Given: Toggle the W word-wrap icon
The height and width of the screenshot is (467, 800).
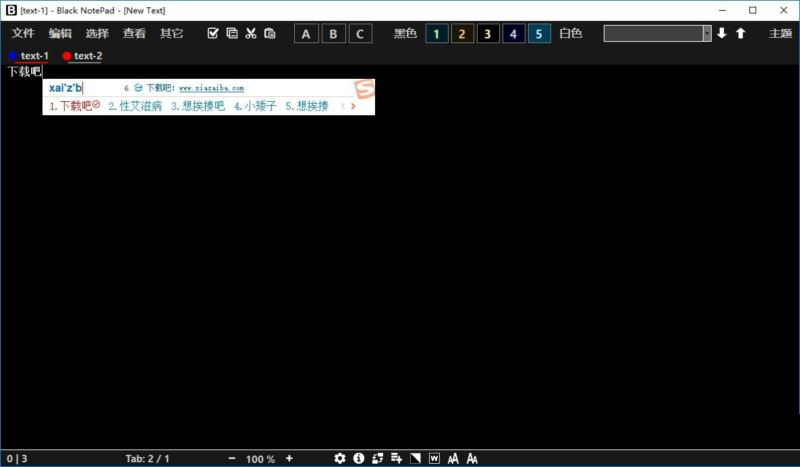Looking at the screenshot, I should coord(434,458).
